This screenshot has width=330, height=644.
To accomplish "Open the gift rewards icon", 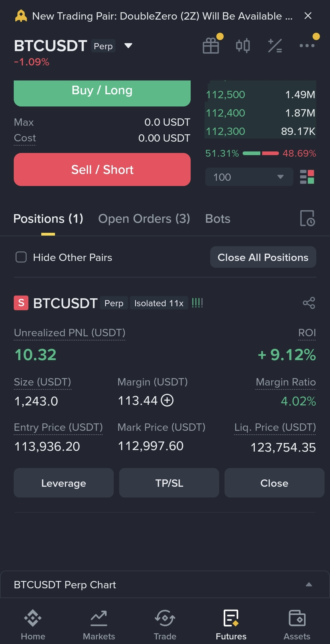I will pos(211,46).
